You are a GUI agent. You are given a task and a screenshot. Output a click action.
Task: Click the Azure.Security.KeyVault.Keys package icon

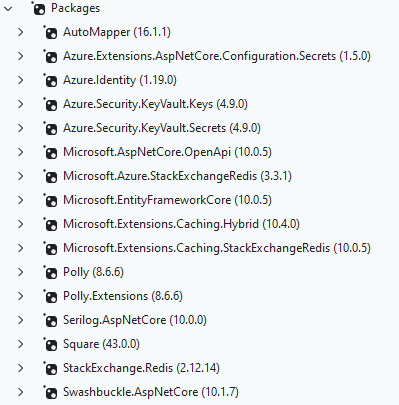[x=50, y=104]
